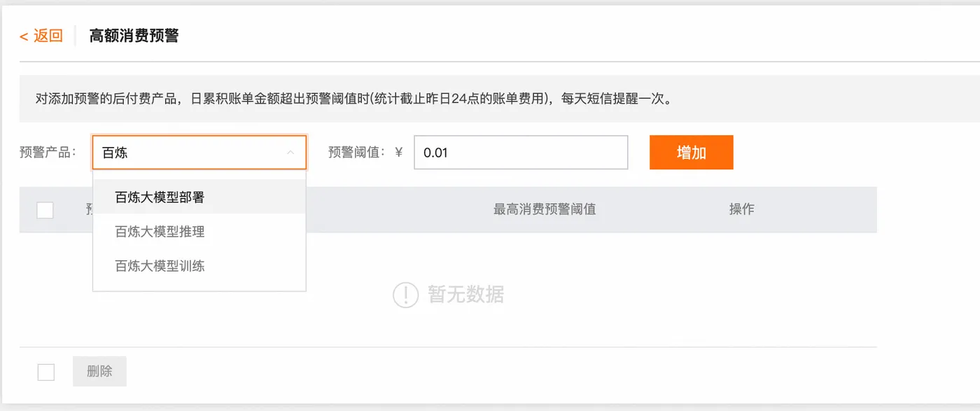The height and width of the screenshot is (411, 980).
Task: Click the 预警产品 label
Action: pos(47,152)
